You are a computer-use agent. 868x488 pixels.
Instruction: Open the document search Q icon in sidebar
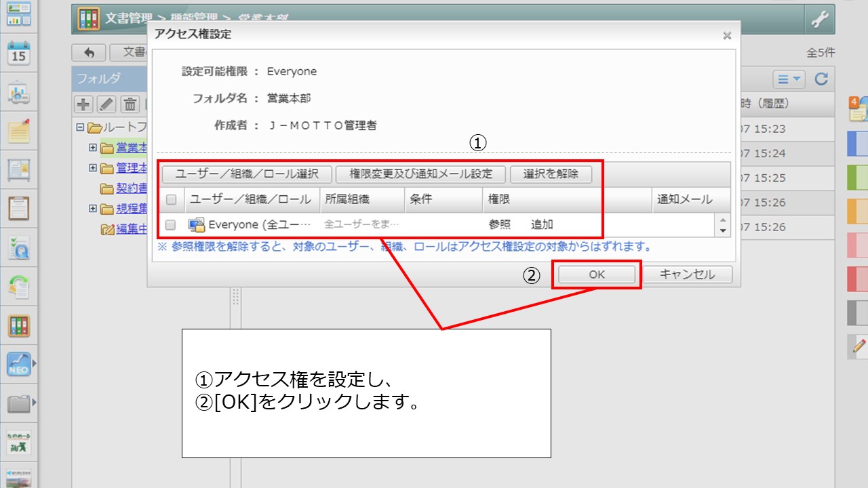[19, 248]
